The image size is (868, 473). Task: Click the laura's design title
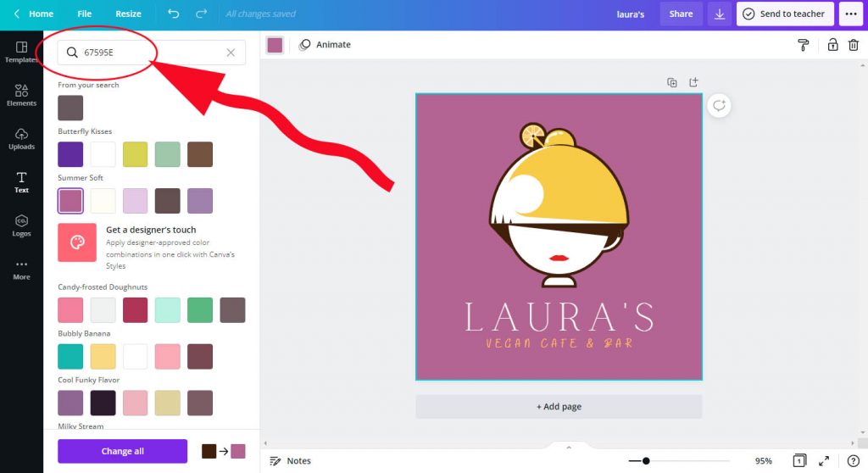pos(631,14)
